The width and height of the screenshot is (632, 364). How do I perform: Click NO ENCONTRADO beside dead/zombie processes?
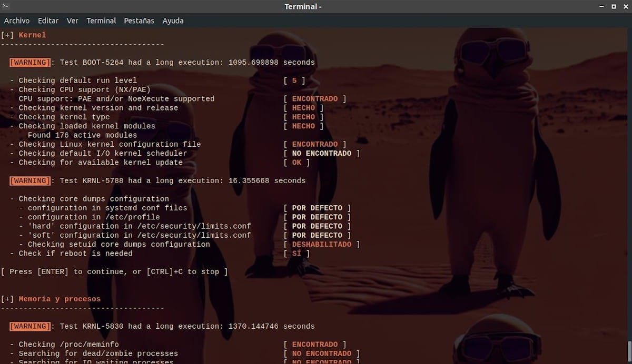pyautogui.click(x=322, y=353)
